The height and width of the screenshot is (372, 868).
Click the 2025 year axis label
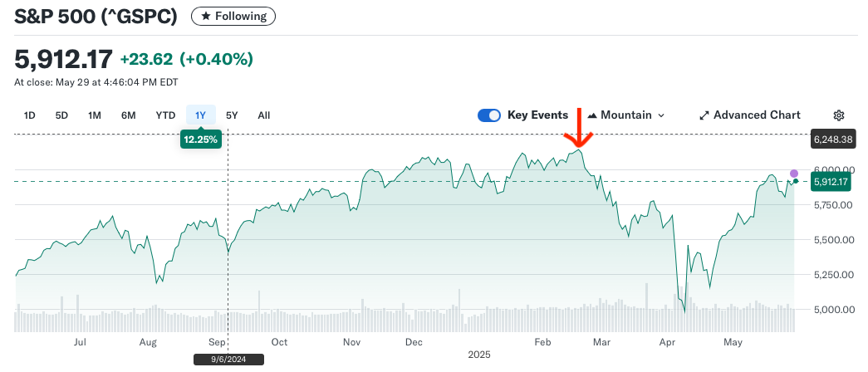coord(479,355)
